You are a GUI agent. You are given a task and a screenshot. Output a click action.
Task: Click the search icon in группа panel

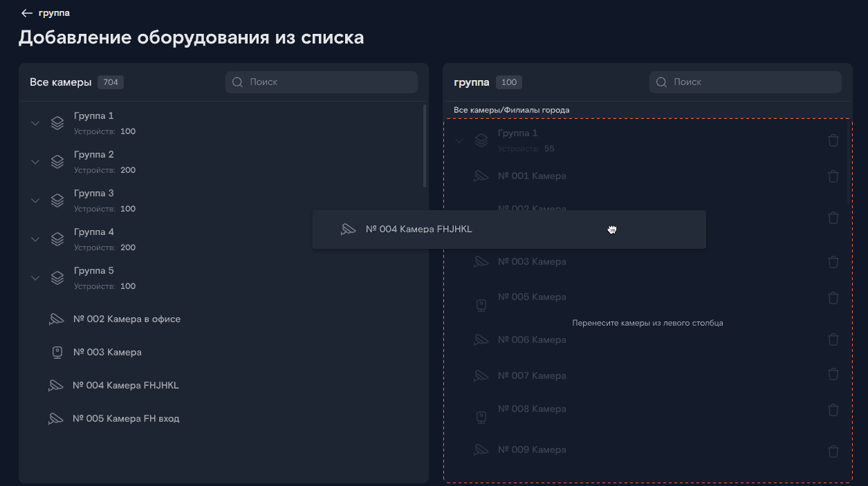pos(661,82)
